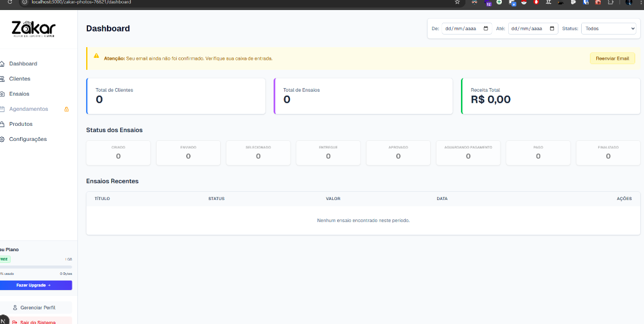Click the Configurações gear icon
The height and width of the screenshot is (324, 644).
(x=3, y=139)
